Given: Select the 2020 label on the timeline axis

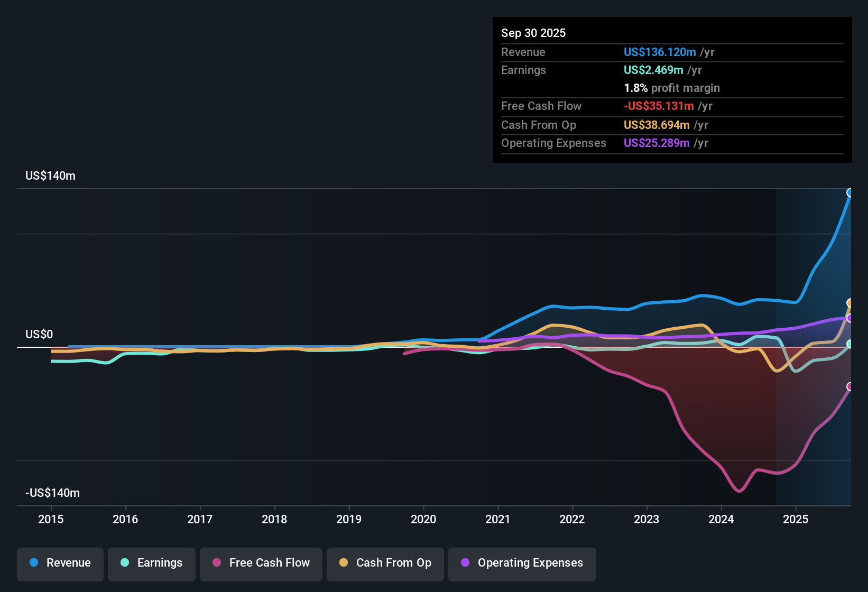Looking at the screenshot, I should tap(423, 520).
